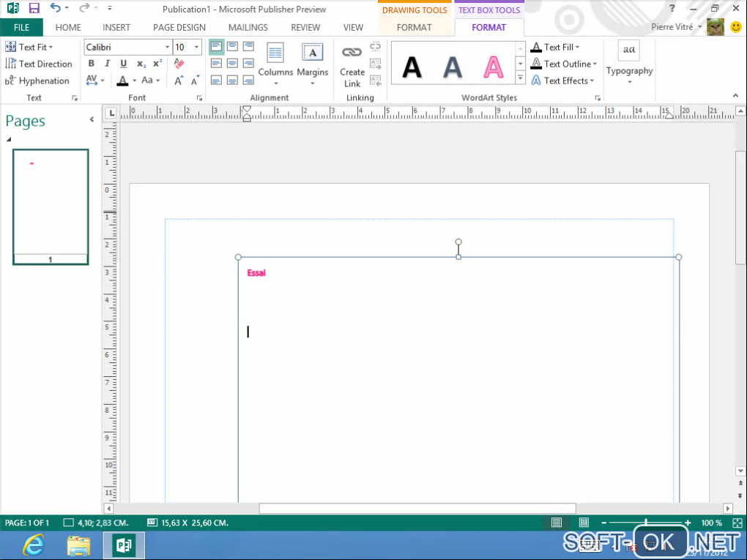Click the tab selector L box
747x560 pixels.
coord(111,113)
